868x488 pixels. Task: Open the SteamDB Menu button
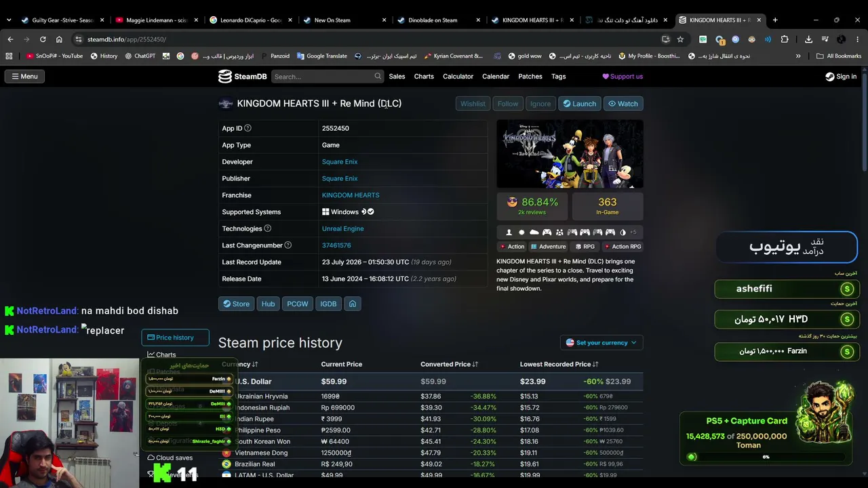click(24, 77)
